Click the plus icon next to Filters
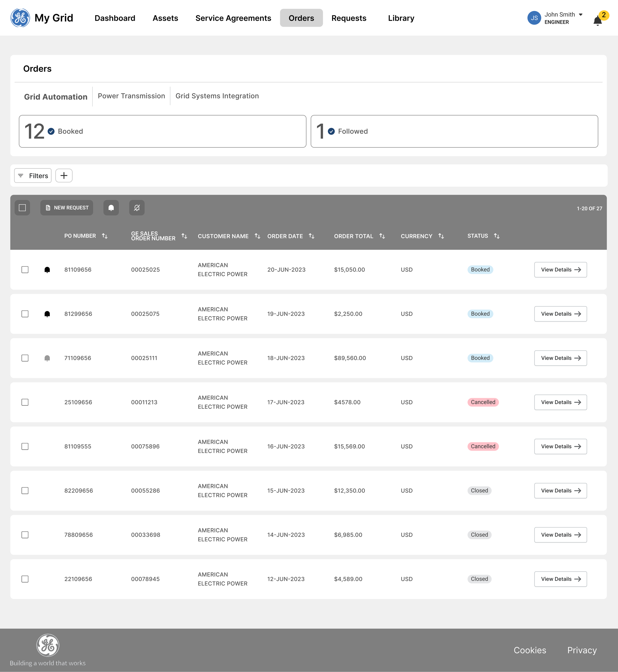Viewport: 618px width, 672px height. [64, 175]
